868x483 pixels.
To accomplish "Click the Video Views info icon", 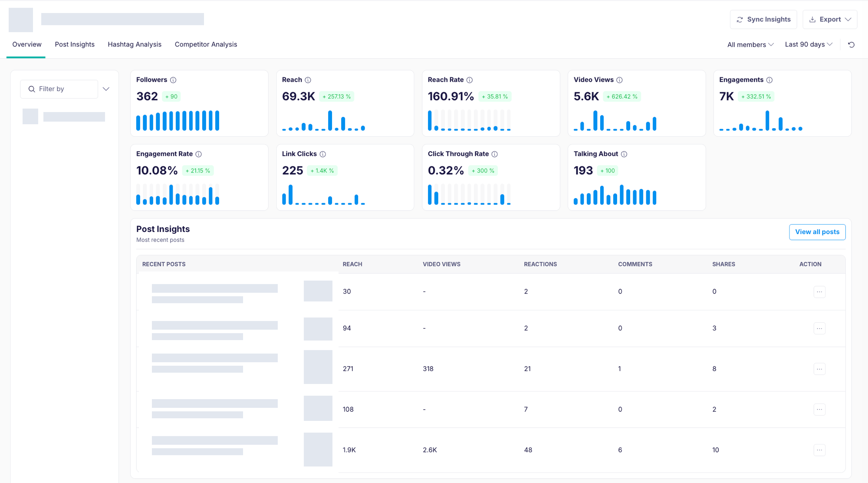I will pyautogui.click(x=619, y=80).
